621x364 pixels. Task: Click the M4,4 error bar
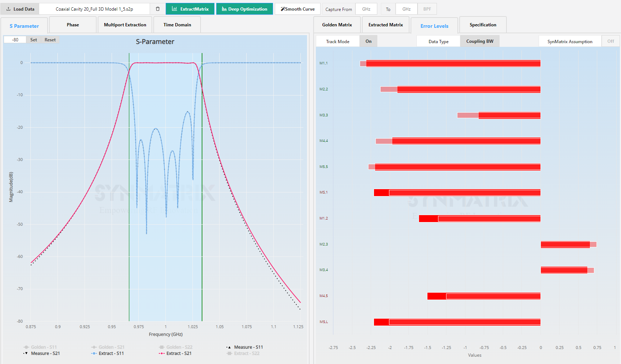(458, 141)
